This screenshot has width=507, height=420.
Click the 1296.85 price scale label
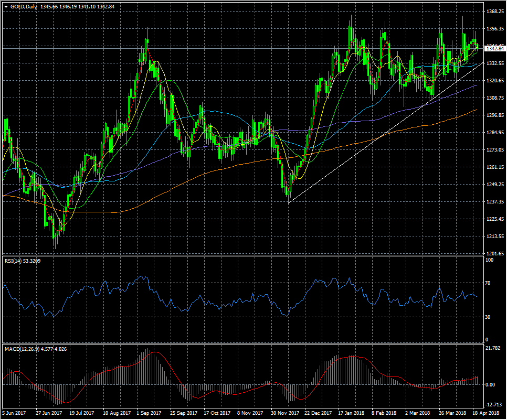[495, 115]
